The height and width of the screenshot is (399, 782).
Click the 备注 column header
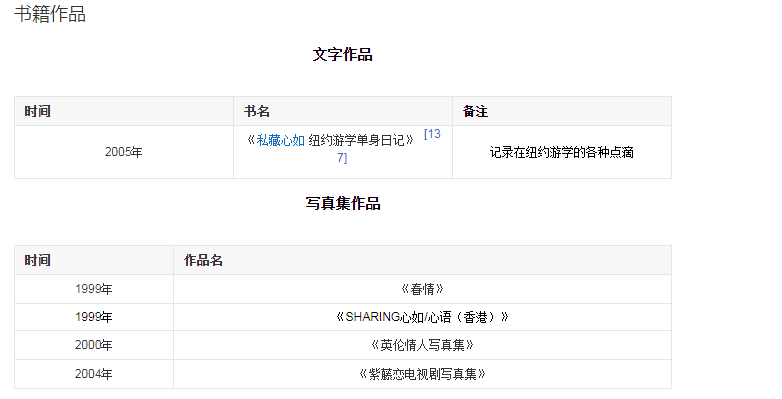tap(476, 111)
